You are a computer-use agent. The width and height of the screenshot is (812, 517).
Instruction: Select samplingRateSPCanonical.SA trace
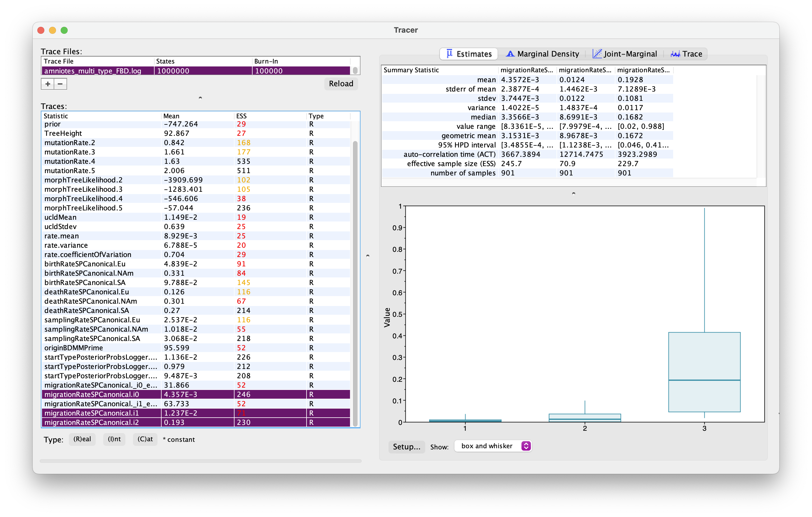196,339
